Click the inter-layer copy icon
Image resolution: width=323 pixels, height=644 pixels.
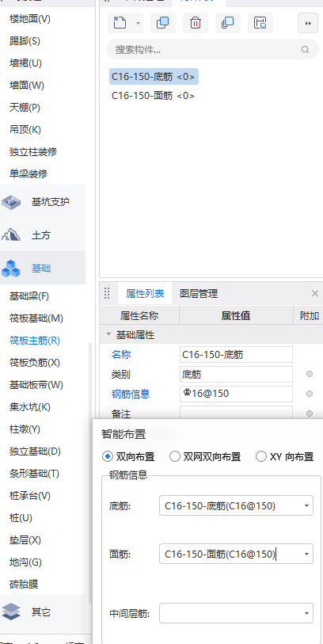pyautogui.click(x=228, y=23)
